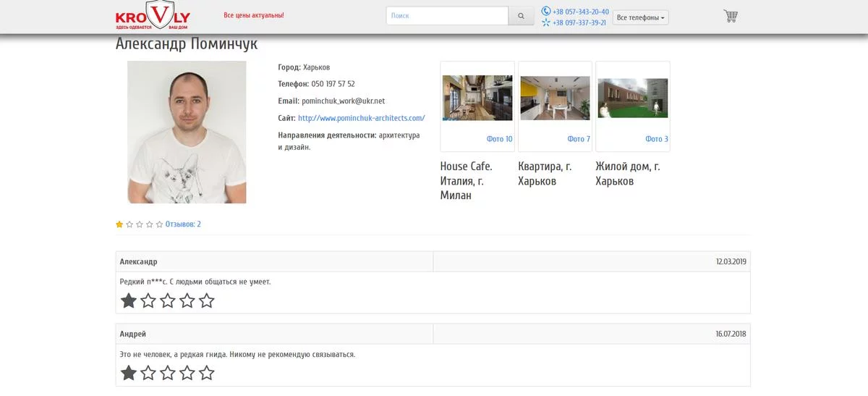Image resolution: width=868 pixels, height=396 pixels.
Task: Call phone number +38 097-337-39-21
Action: tap(579, 23)
